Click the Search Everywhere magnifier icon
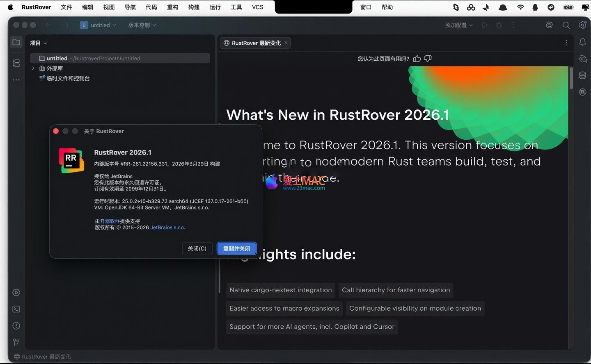 (x=566, y=25)
